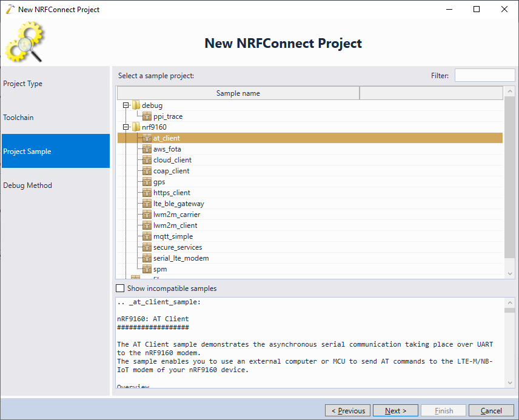Choose the https_client sample

(172, 193)
